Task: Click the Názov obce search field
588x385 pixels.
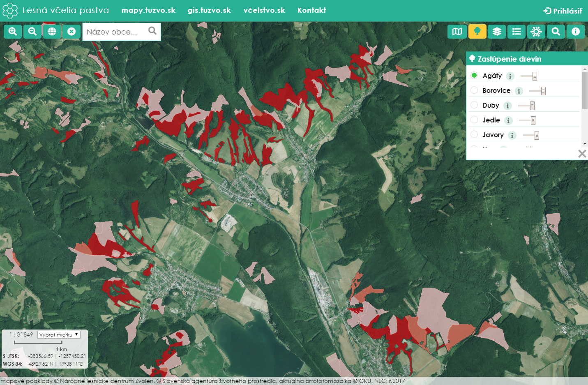Action: [115, 32]
